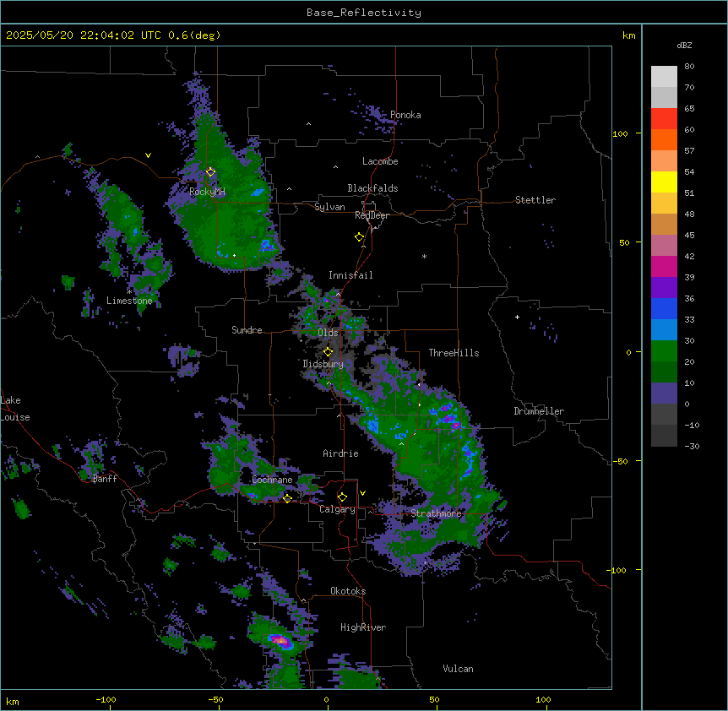Screen dimensions: 728x711
Task: Click the purple 39-36 legend swatch
Action: click(664, 287)
